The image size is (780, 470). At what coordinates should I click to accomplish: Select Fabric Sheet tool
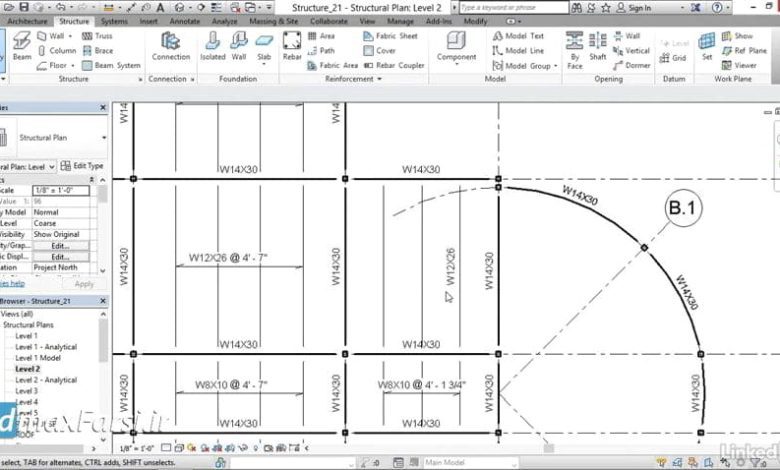[390, 36]
